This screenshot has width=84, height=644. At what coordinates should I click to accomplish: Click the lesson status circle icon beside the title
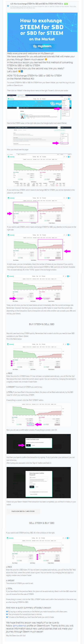[x=8, y=6]
